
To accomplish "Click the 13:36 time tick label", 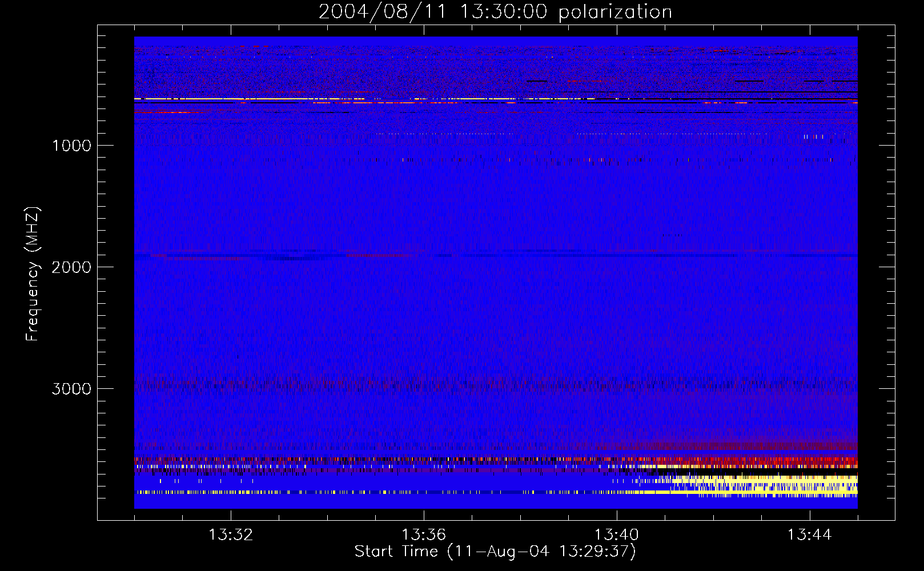I will click(424, 534).
